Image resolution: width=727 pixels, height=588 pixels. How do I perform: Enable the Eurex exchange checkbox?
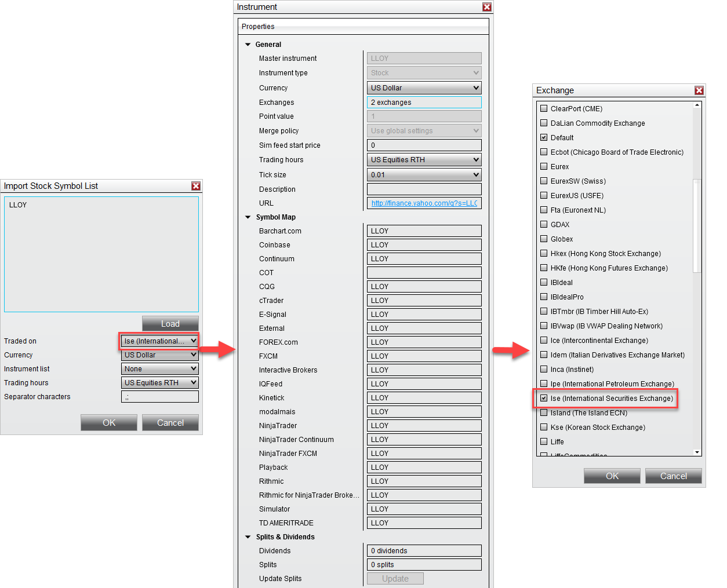coord(544,166)
